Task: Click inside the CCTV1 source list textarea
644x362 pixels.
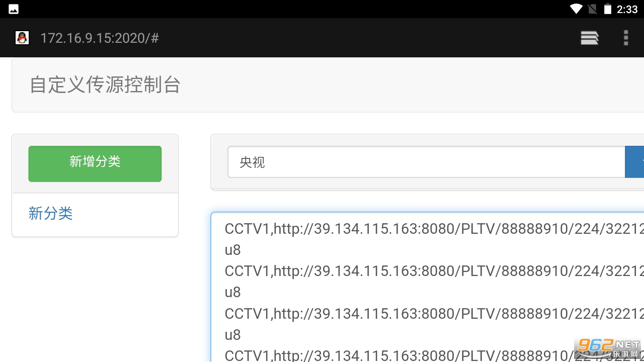Action: (x=427, y=287)
